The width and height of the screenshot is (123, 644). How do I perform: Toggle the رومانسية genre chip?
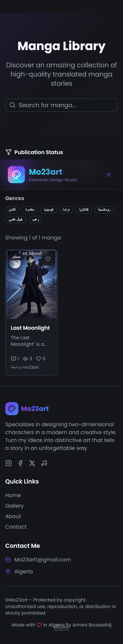pos(104,210)
